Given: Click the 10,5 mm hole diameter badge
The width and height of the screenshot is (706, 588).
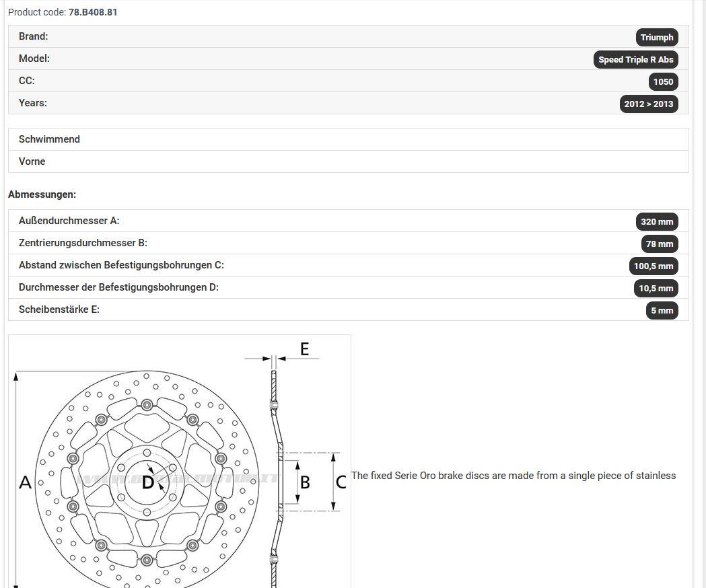Looking at the screenshot, I should 656,288.
